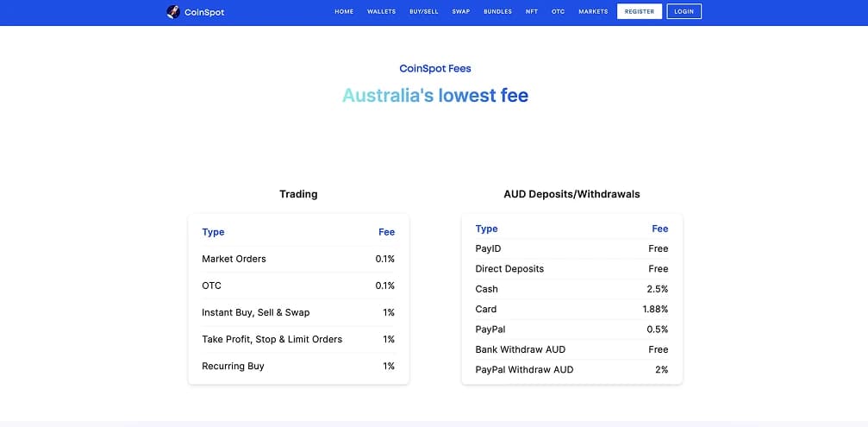Select 'Instant Buy, Sell & Swap' row

point(256,312)
